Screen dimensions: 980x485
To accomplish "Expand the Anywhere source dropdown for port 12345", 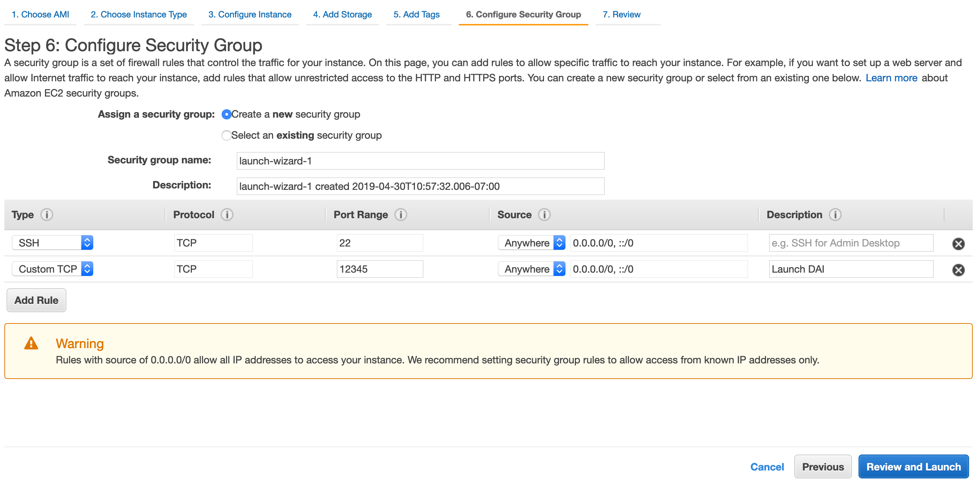I will 531,269.
